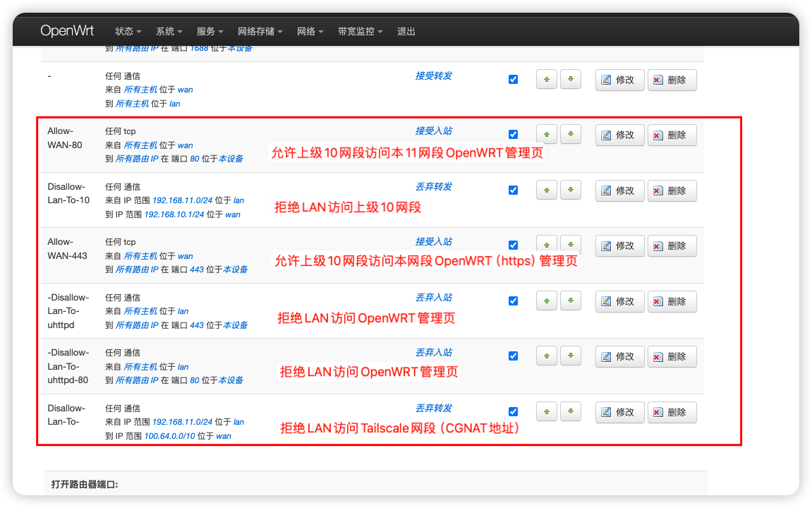Move the last Tailscale rule down
The height and width of the screenshot is (508, 812).
tap(570, 412)
